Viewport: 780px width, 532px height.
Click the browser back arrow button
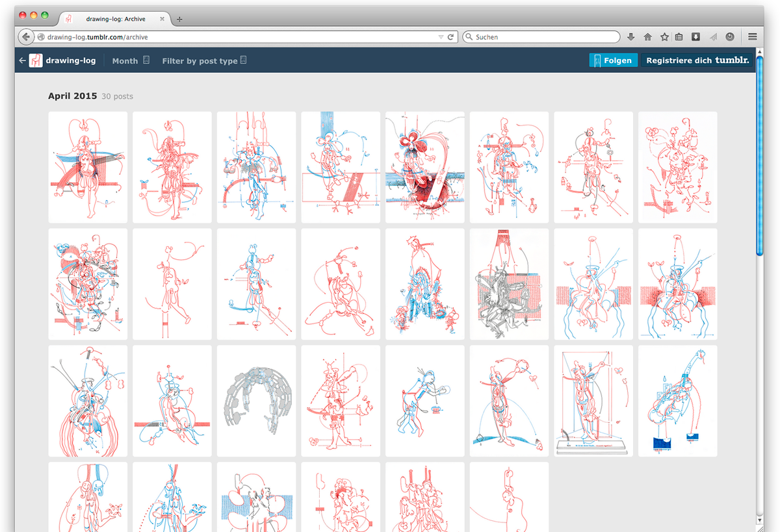point(26,37)
